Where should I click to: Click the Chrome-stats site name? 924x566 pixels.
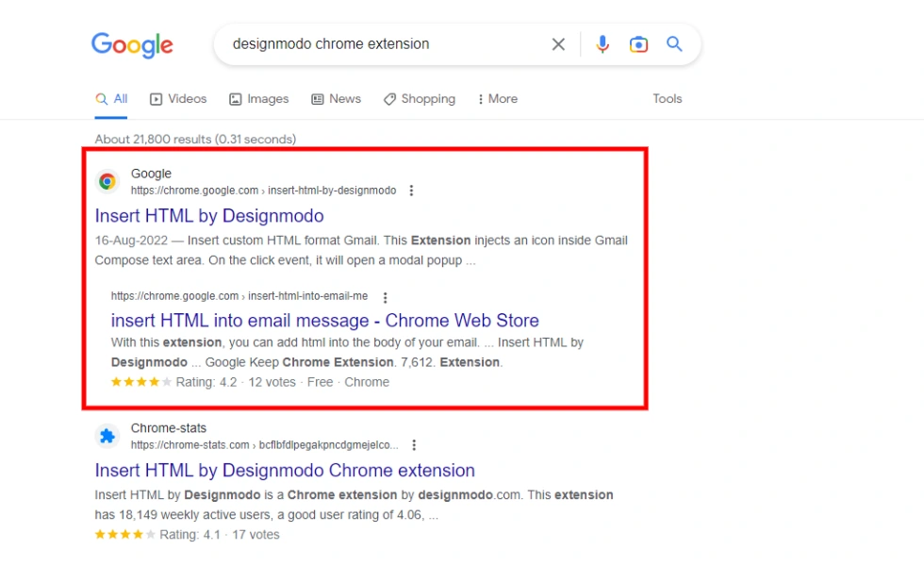click(169, 428)
